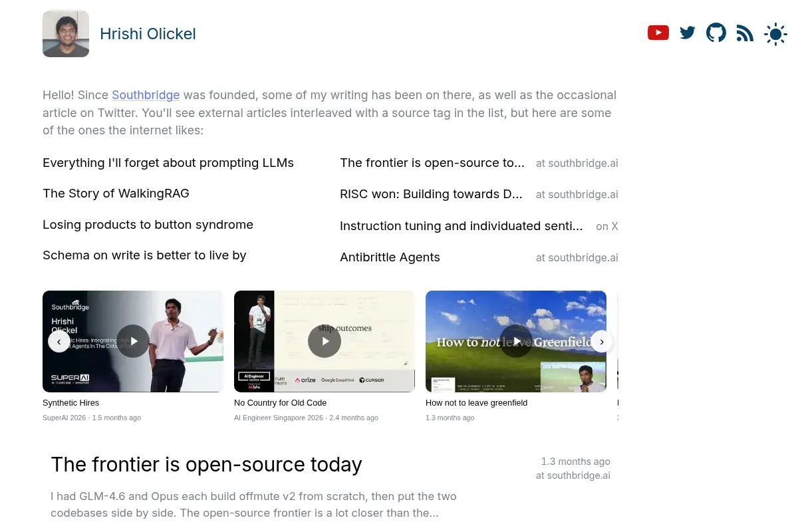The image size is (798, 532).
Task: Open the YouTube channel icon
Action: tap(658, 33)
